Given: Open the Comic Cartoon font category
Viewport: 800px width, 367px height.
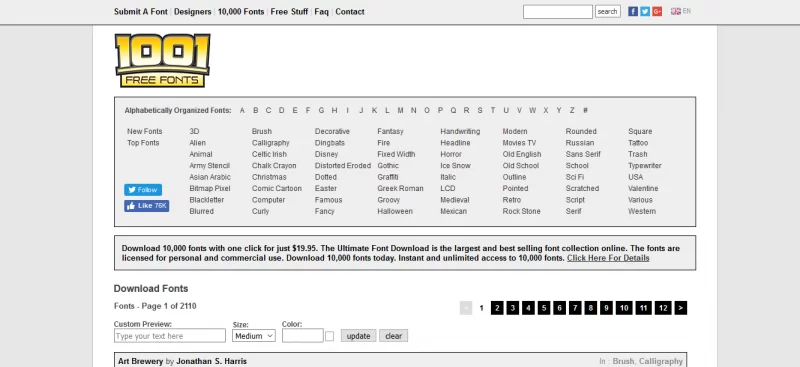Looking at the screenshot, I should click(277, 188).
